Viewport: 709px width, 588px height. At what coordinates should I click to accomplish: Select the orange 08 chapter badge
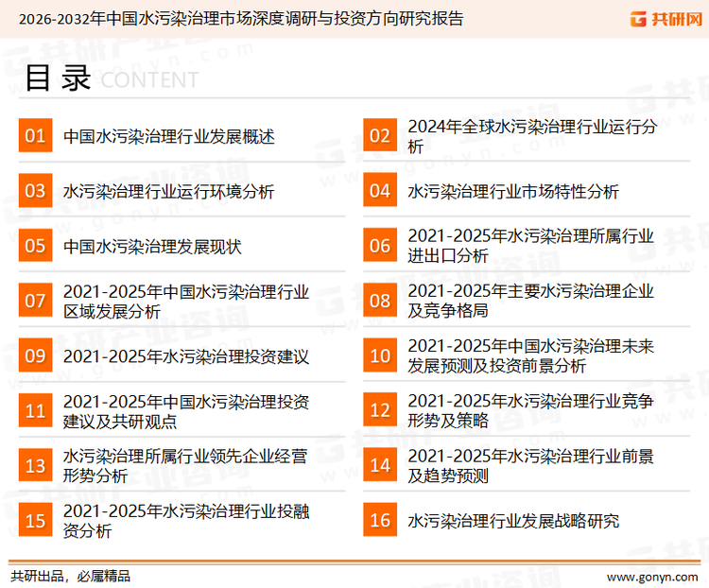tap(380, 301)
